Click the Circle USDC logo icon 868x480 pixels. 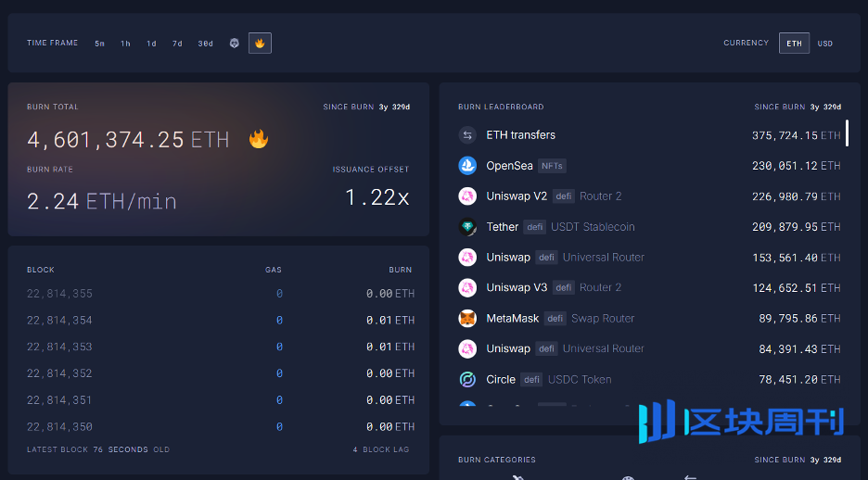coord(467,380)
